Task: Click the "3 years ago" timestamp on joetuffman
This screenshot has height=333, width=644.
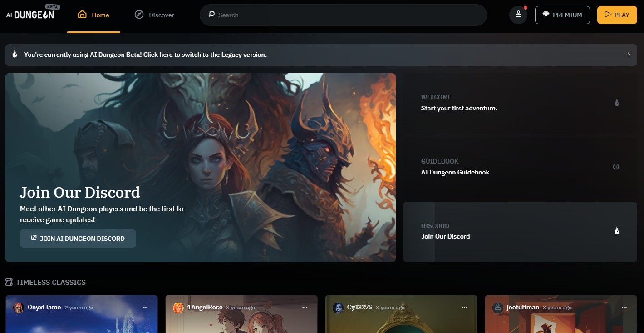Action: (557, 308)
